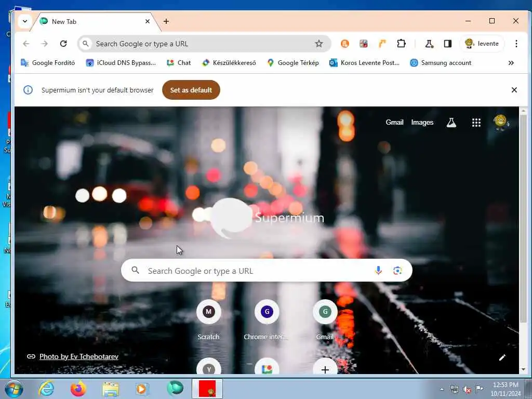Open the Y shortcut tile
This screenshot has height=399, width=532.
pos(208,367)
